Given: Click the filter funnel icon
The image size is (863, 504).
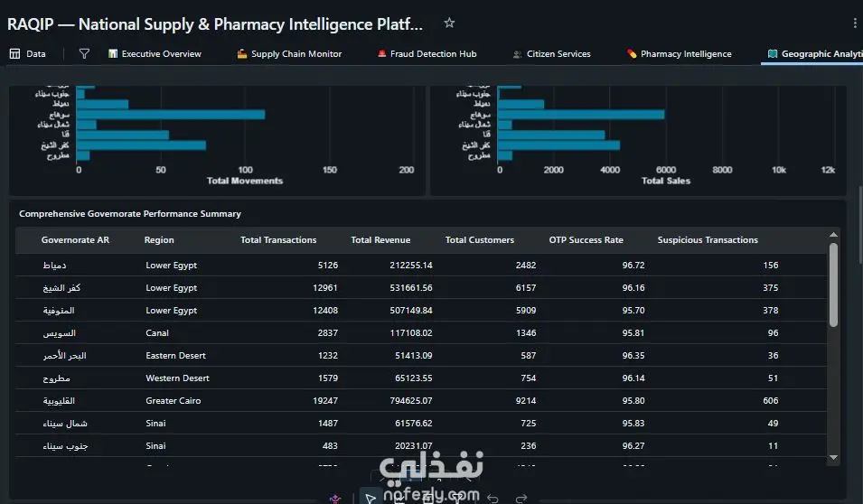Looking at the screenshot, I should click(x=84, y=53).
